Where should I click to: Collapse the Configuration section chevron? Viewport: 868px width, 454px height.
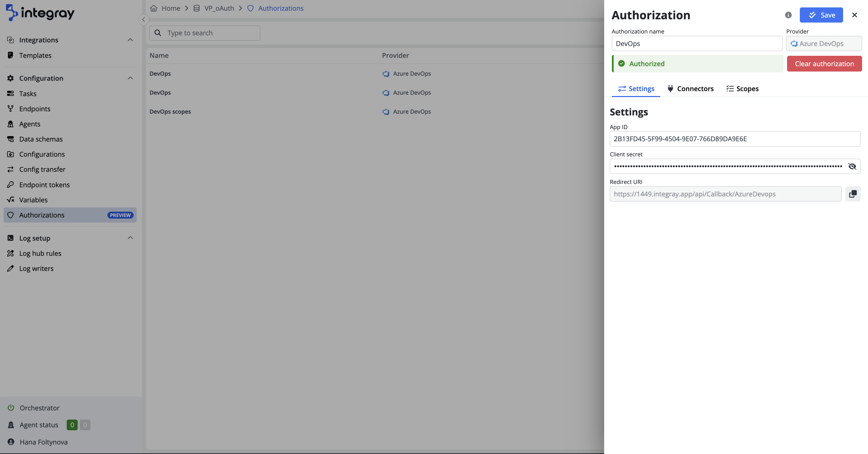pos(130,78)
